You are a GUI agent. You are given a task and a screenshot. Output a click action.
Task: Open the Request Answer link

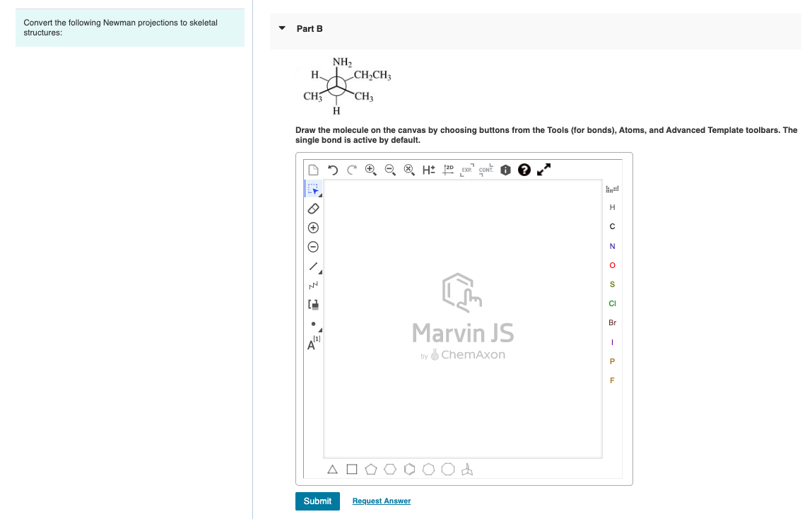click(381, 501)
